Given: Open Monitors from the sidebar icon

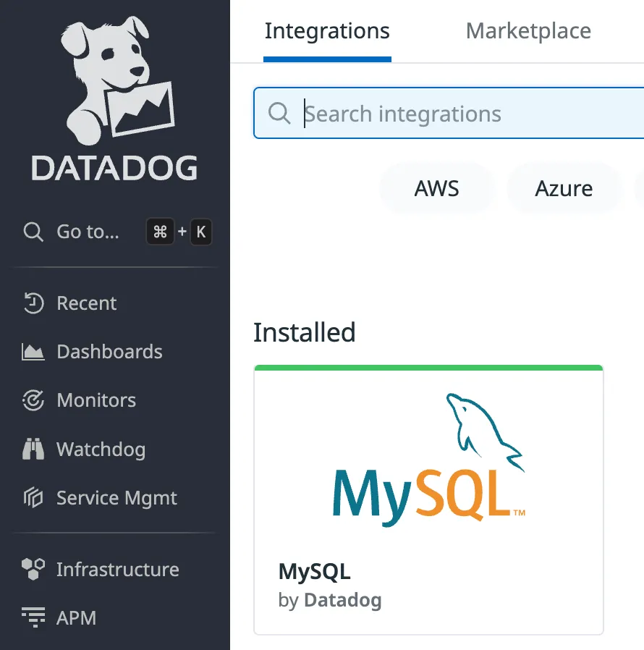Looking at the screenshot, I should (x=33, y=400).
